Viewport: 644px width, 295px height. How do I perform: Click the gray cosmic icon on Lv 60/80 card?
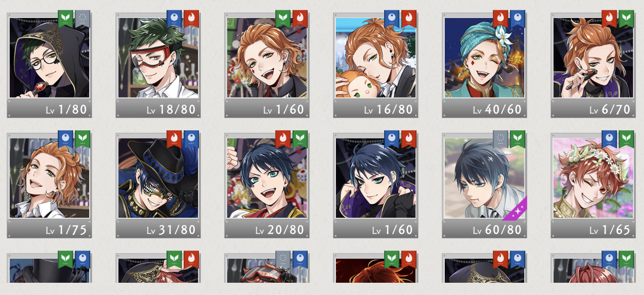tap(500, 139)
